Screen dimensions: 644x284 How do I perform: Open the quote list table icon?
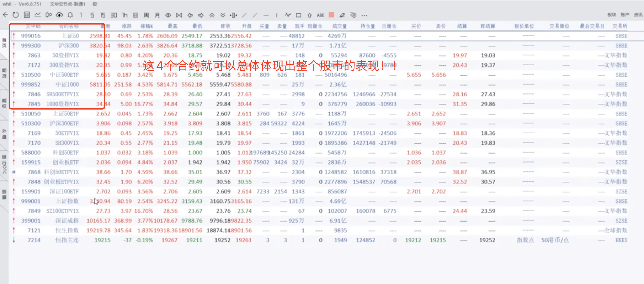click(27, 15)
